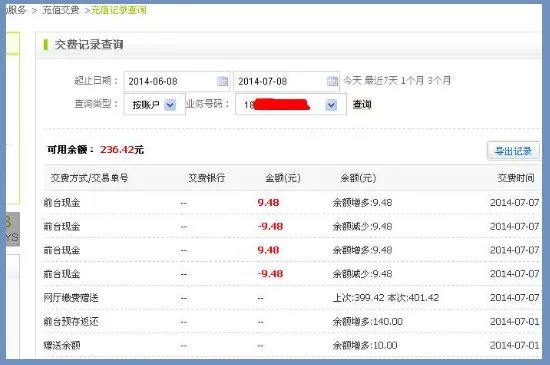This screenshot has height=365, width=550.
Task: Open 充值记录查询 breadcrumb link
Action: click(x=119, y=10)
